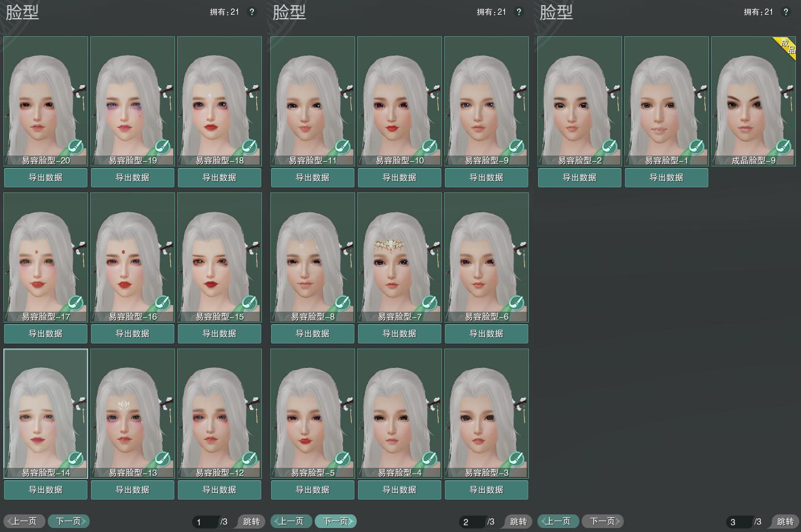Viewport: 801px width, 532px height.
Task: Export data for 易容脸型-20
Action: pos(45,178)
